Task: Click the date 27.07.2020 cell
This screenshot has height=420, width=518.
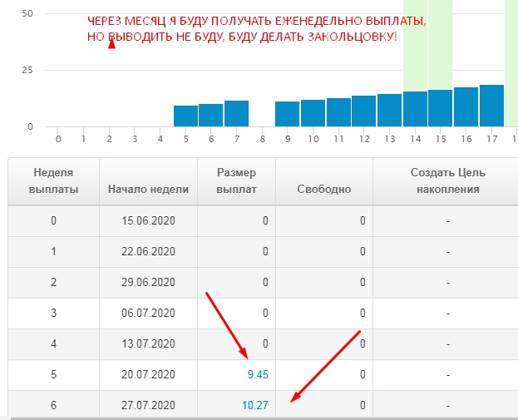Action: [x=148, y=405]
